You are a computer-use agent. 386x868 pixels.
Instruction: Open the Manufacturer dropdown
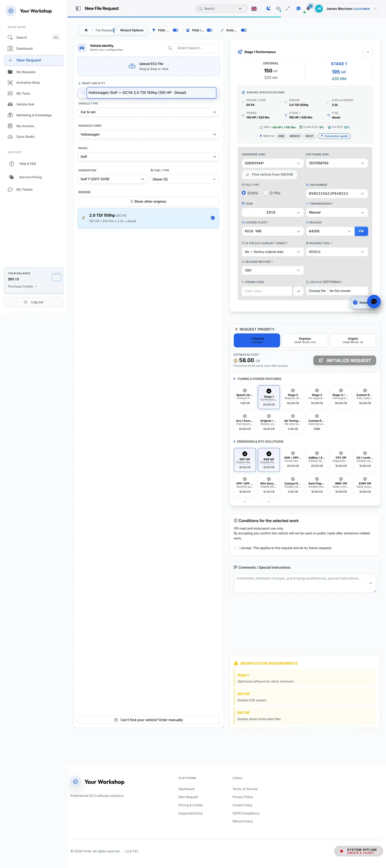[148, 135]
